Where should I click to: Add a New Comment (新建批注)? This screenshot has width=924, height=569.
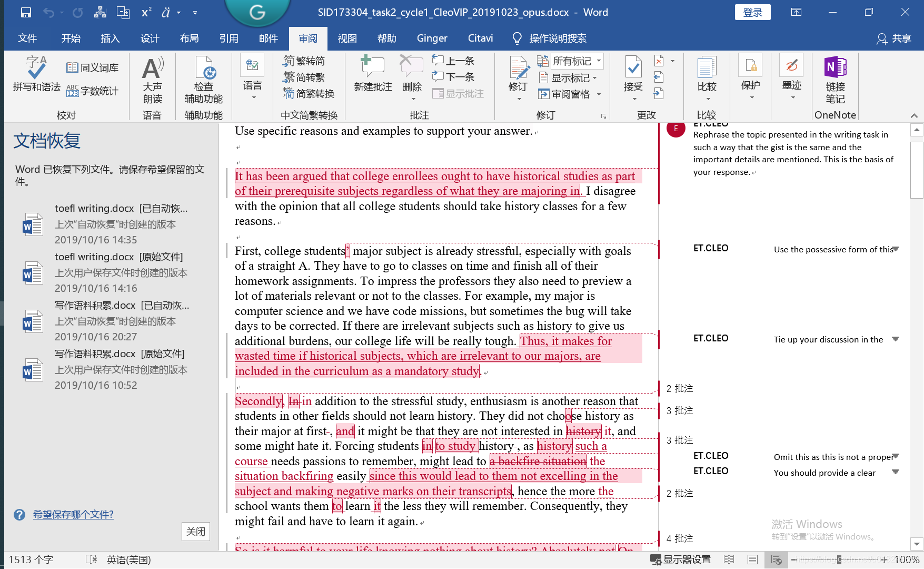pos(373,74)
